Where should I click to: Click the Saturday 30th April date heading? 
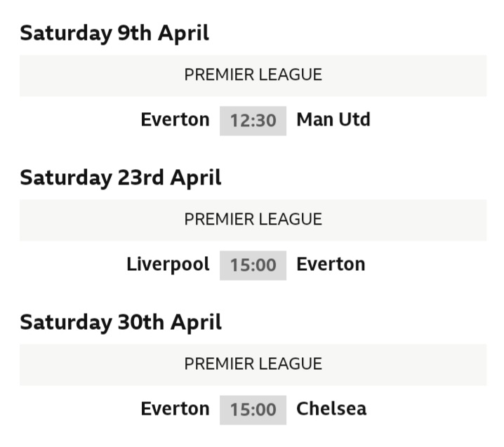pyautogui.click(x=121, y=322)
